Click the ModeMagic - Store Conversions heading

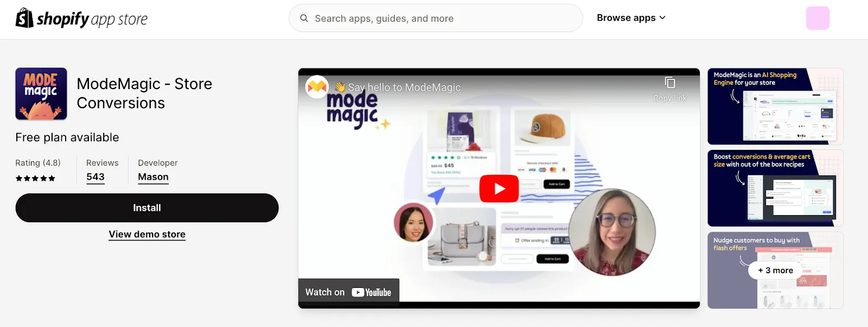click(144, 93)
